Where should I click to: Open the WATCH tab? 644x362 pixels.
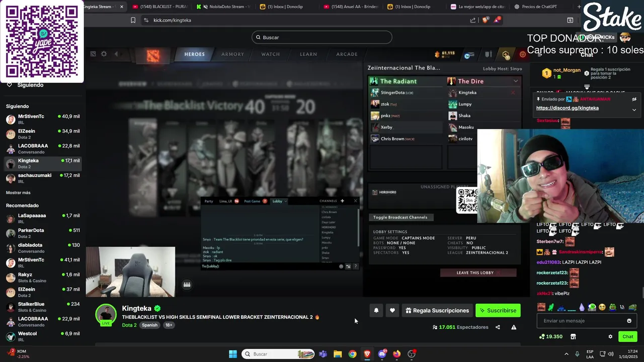(270, 54)
